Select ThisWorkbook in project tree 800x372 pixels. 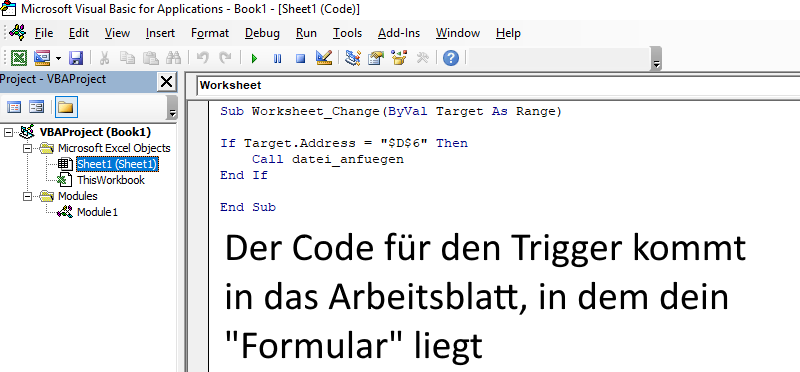pos(111,180)
